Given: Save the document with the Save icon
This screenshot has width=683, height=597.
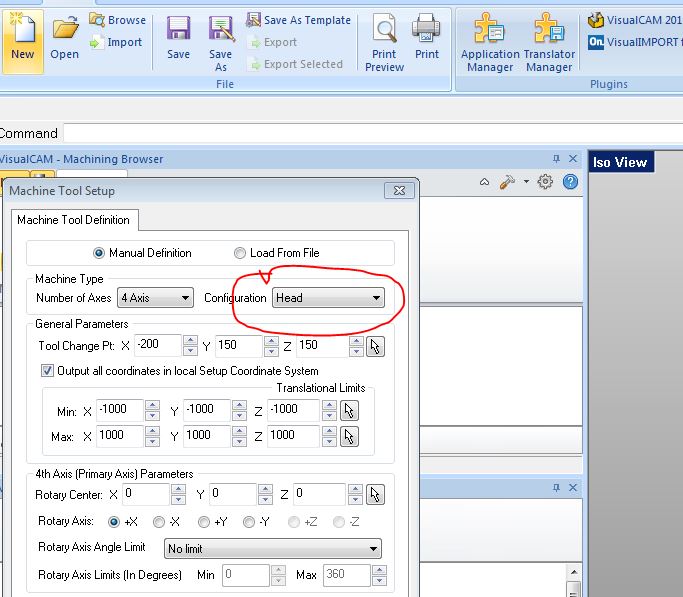Looking at the screenshot, I should 178,37.
